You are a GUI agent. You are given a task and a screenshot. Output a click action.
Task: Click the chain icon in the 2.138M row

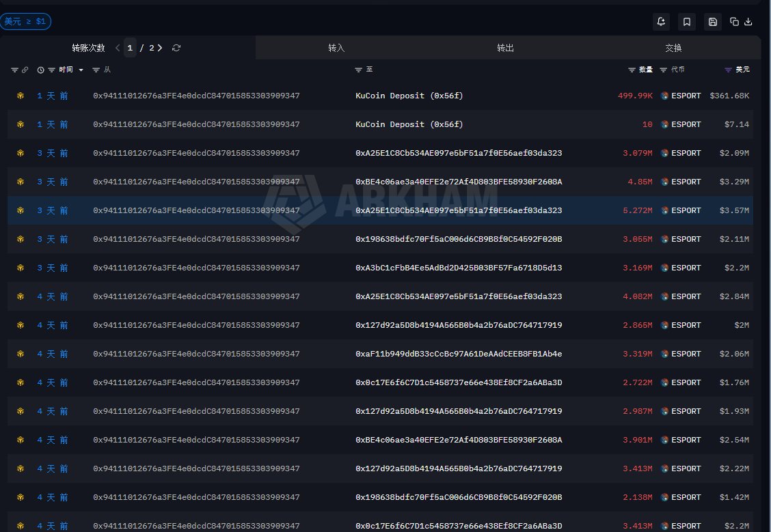point(20,497)
